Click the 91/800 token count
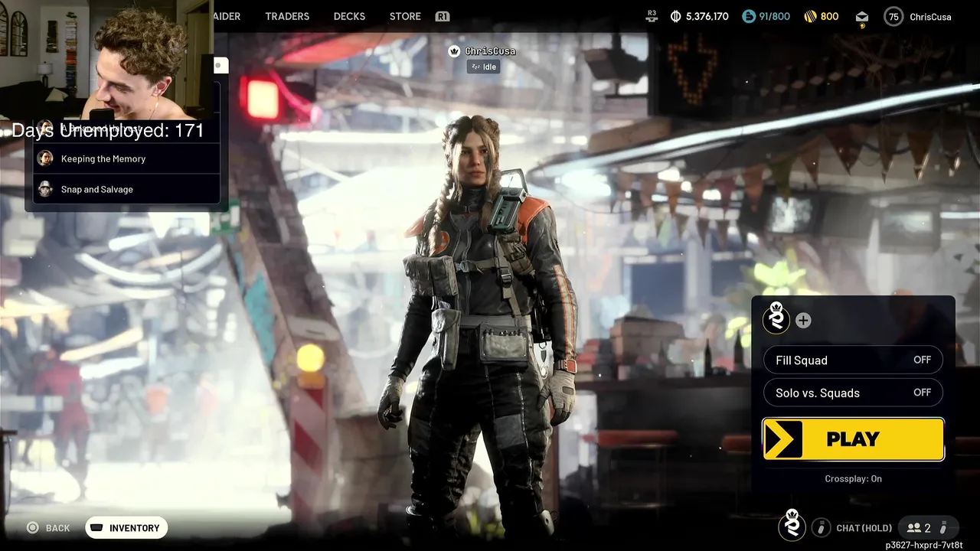The width and height of the screenshot is (980, 551). coord(774,16)
